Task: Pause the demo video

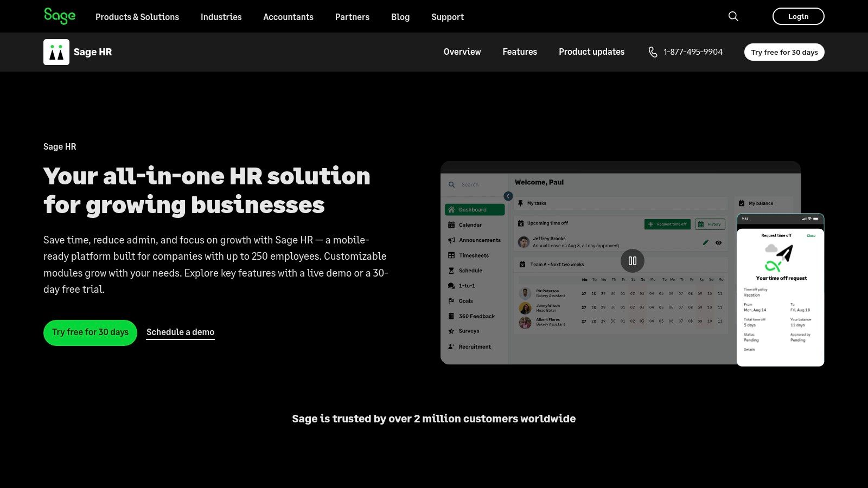Action: click(633, 261)
